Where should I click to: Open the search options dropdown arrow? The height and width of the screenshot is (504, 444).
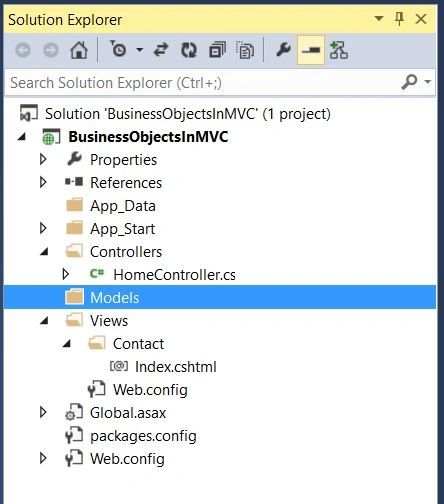tap(428, 82)
